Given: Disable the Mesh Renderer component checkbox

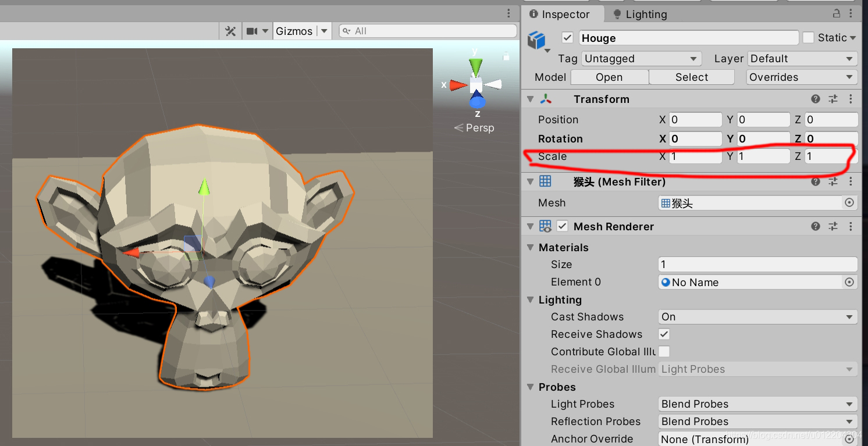Looking at the screenshot, I should click(x=562, y=226).
